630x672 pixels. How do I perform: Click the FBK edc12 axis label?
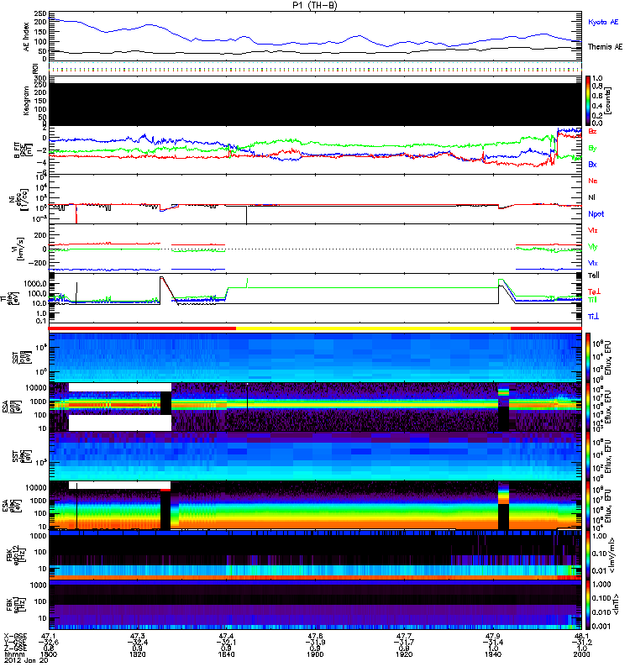tap(15, 555)
